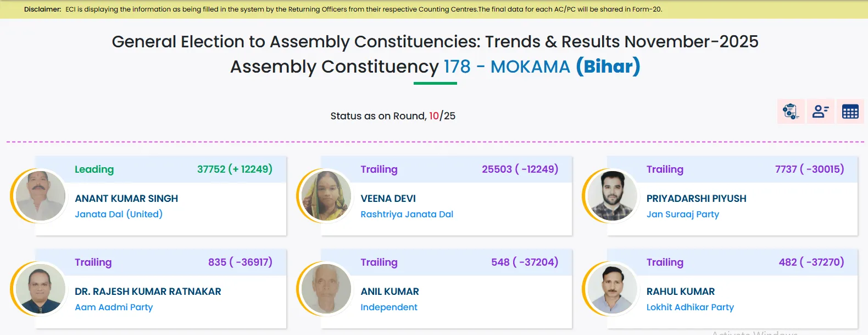Click Rahul Kumar's candidate photo
The width and height of the screenshot is (868, 335).
612,289
